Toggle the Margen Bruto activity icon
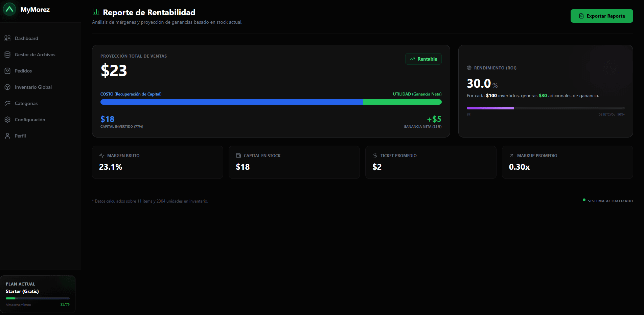 [x=101, y=155]
